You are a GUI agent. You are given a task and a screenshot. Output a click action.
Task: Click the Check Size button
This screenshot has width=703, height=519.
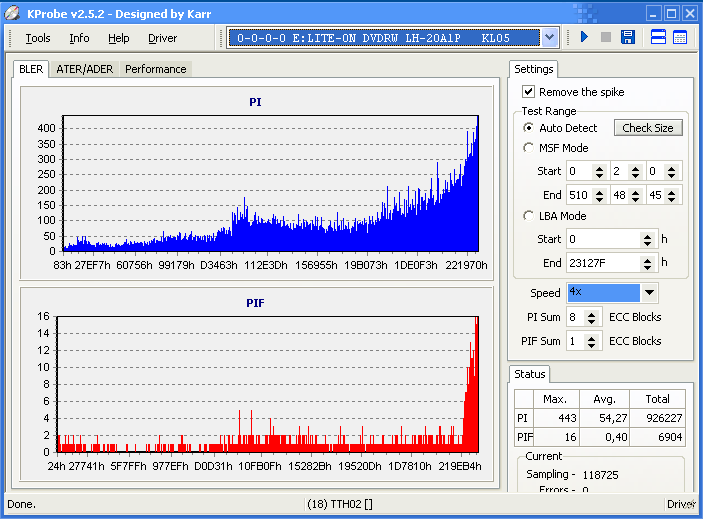pyautogui.click(x=648, y=128)
